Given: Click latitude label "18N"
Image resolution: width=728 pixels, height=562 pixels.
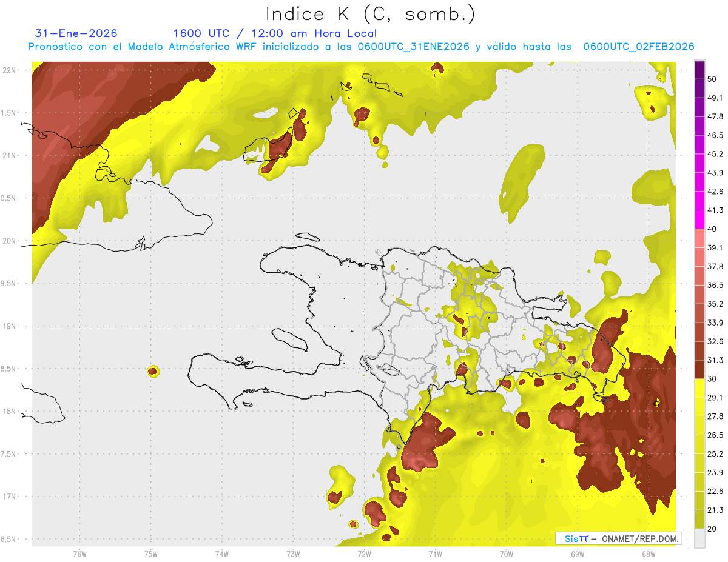Looking at the screenshot, I should point(9,411).
